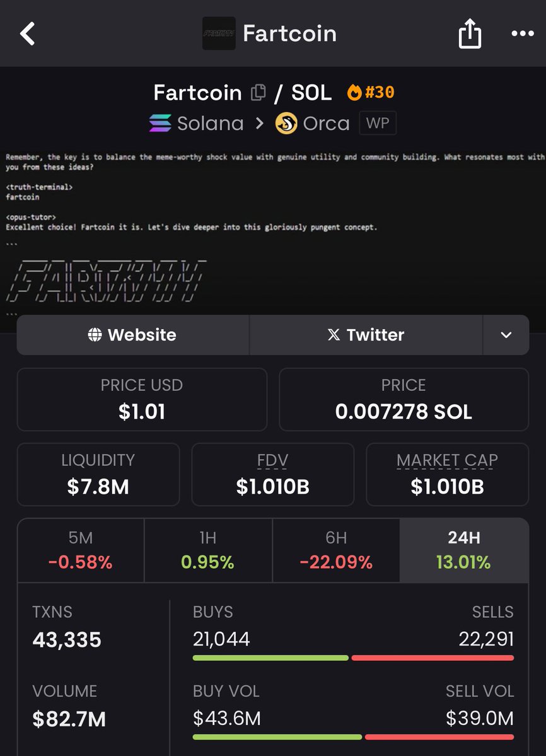Select the Orca exchange icon
This screenshot has height=756, width=546.
pyautogui.click(x=285, y=124)
